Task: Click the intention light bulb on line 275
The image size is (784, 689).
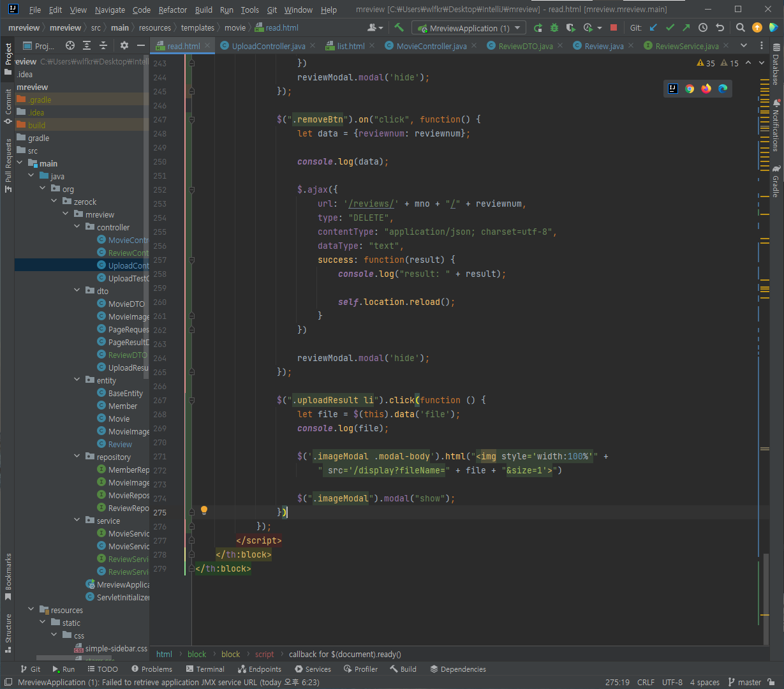Action: point(204,510)
